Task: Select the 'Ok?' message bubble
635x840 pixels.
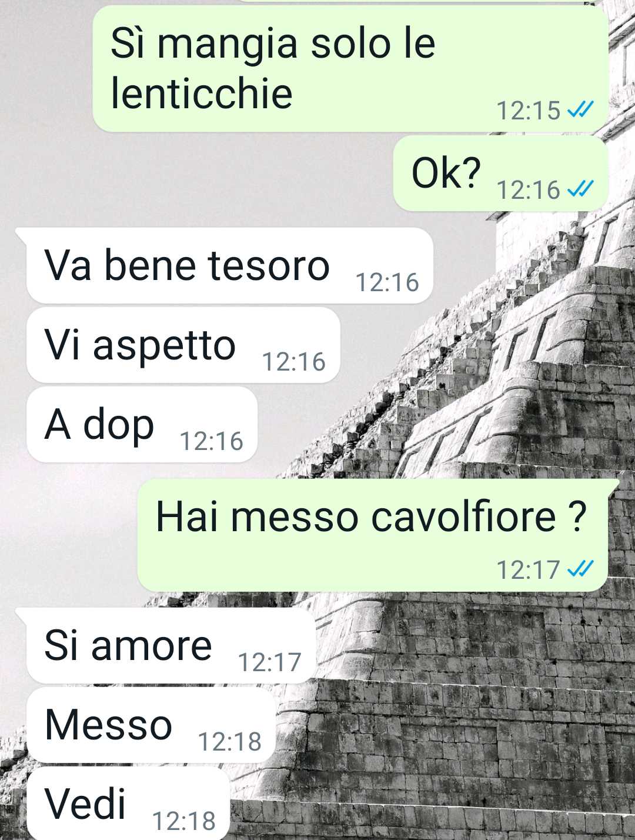Action: pos(500,174)
